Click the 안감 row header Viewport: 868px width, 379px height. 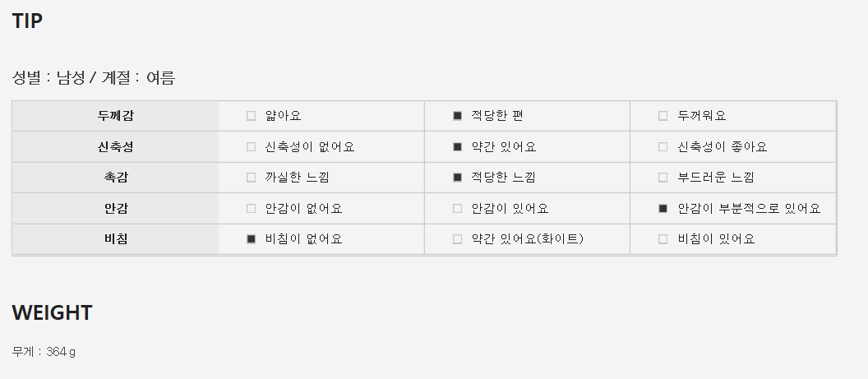(115, 209)
